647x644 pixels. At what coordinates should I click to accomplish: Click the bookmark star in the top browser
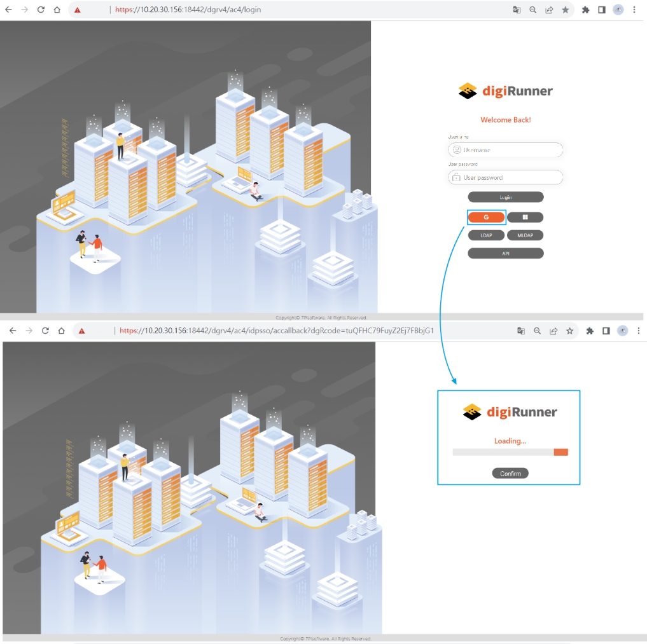coord(565,10)
